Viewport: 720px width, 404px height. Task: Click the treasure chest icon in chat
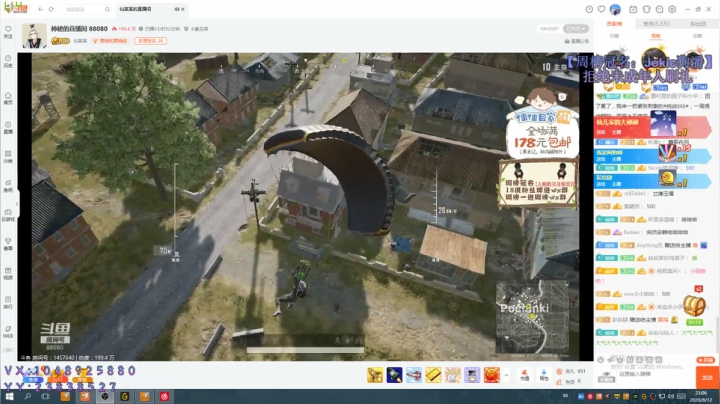pos(694,306)
